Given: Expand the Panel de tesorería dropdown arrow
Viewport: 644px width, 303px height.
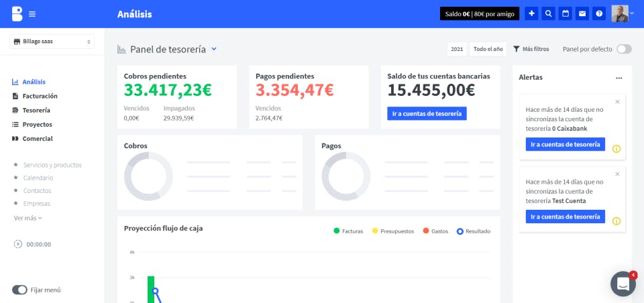Looking at the screenshot, I should [x=213, y=49].
